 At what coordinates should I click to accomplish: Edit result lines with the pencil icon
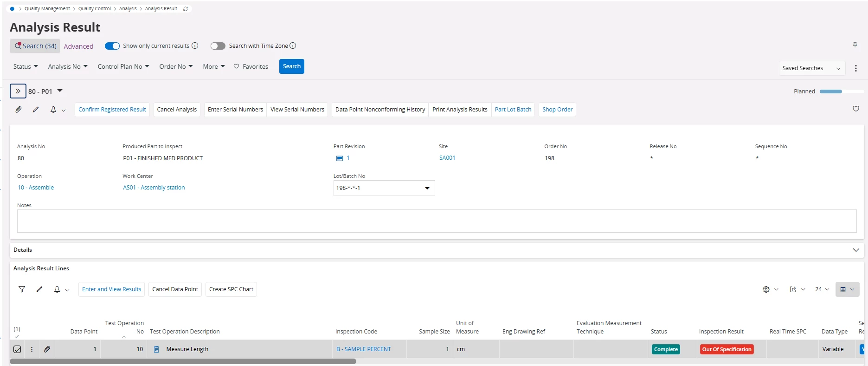(39, 289)
